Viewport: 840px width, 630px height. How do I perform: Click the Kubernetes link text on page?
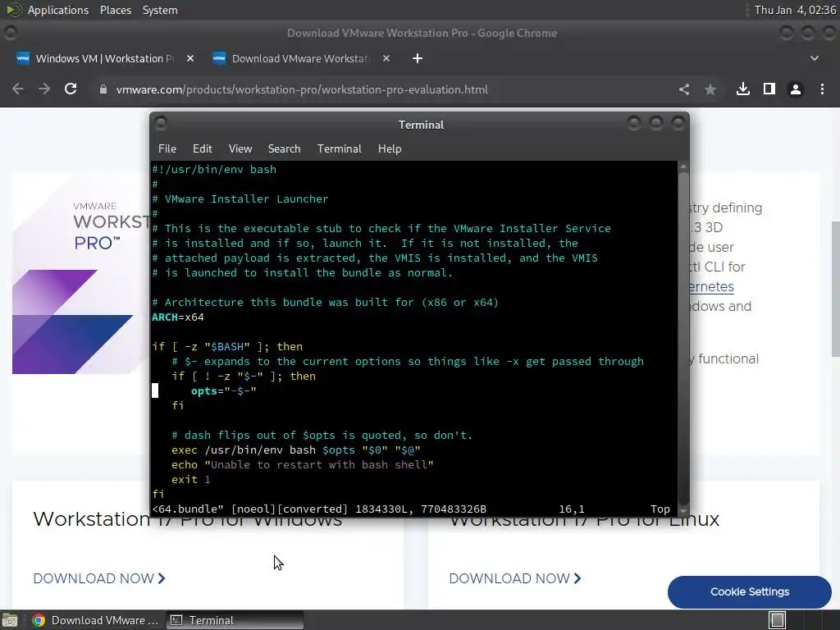point(711,286)
